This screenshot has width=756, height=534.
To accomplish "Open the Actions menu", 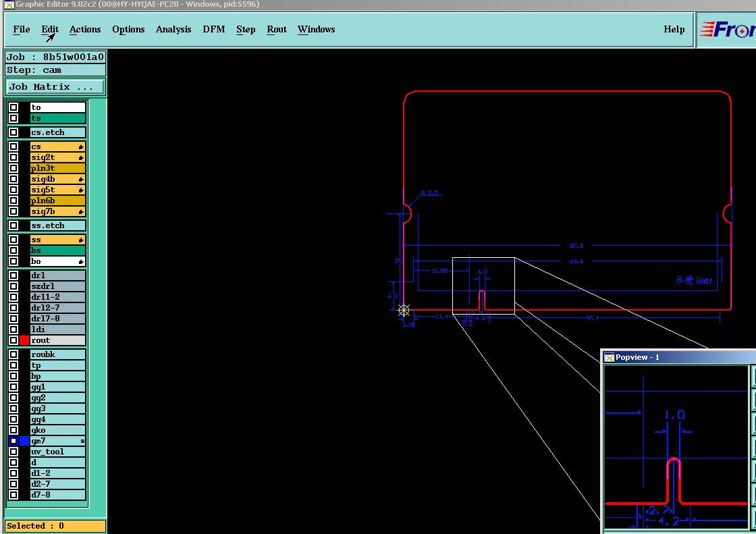I will pyautogui.click(x=85, y=30).
